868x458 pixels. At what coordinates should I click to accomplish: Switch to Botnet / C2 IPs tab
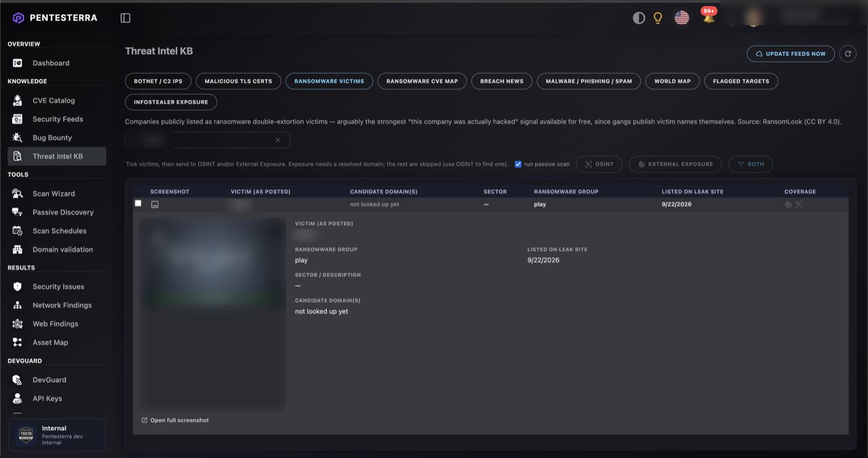click(158, 81)
